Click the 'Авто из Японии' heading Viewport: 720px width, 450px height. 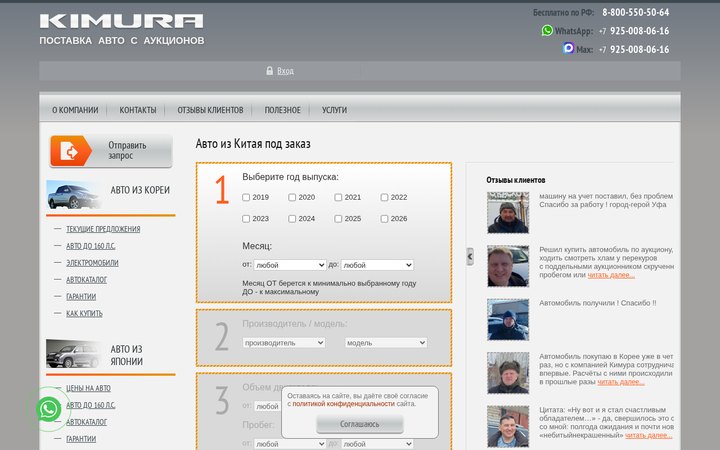click(x=126, y=355)
